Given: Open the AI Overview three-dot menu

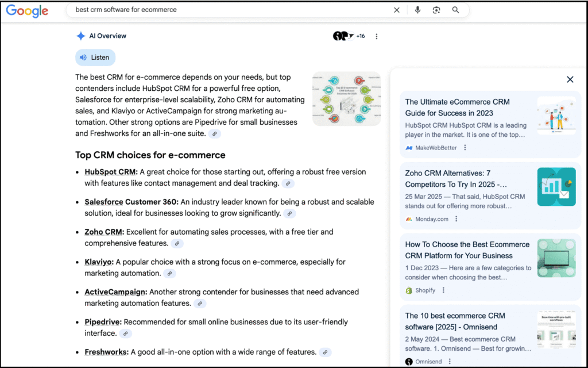Looking at the screenshot, I should pos(377,36).
